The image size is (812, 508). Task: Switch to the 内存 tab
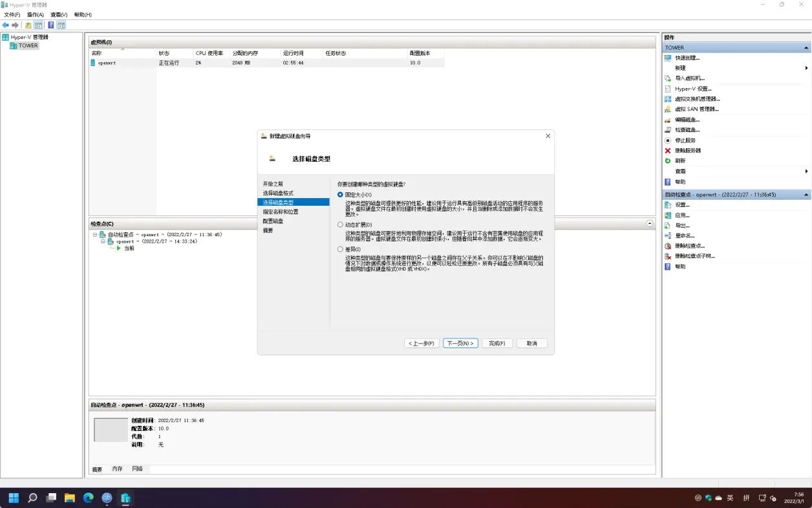coord(117,469)
